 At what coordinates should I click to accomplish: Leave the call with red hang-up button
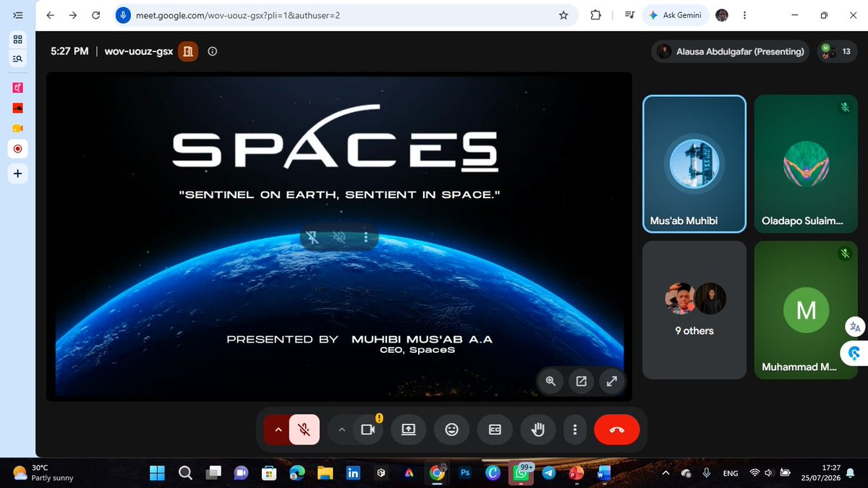pos(617,429)
